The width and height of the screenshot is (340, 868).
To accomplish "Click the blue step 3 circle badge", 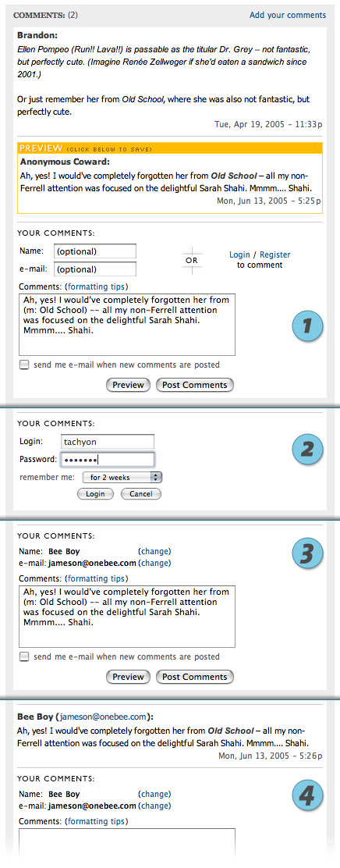I will (306, 554).
